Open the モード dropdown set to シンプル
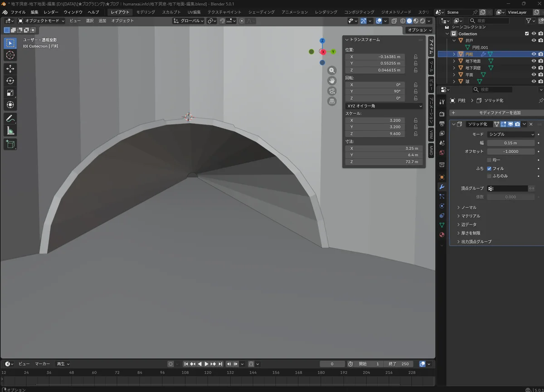 coord(511,134)
